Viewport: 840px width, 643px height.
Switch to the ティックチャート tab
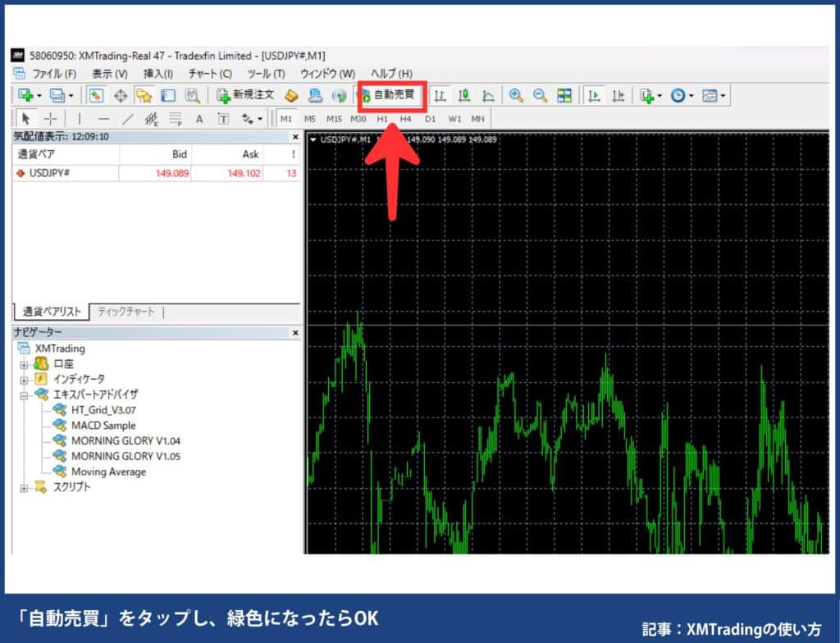tap(126, 312)
